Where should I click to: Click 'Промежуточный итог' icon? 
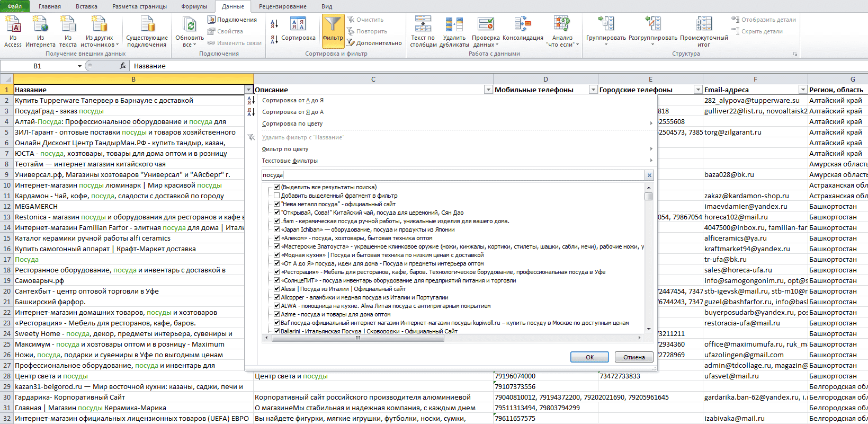(x=704, y=24)
